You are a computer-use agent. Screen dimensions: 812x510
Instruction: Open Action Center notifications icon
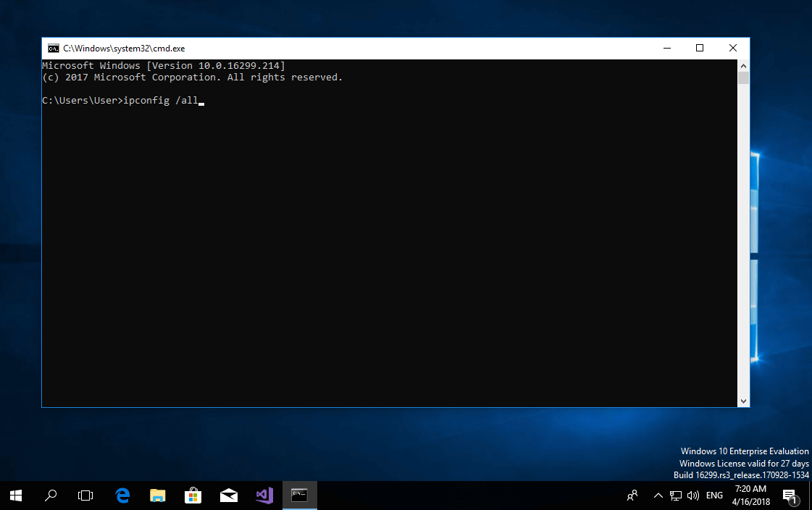(790, 496)
